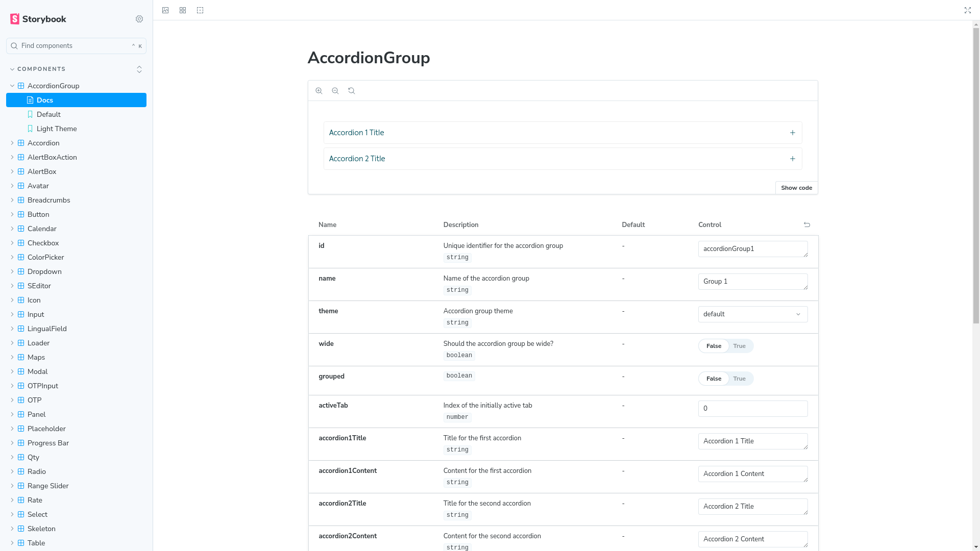This screenshot has height=551, width=980.
Task: Toggle the outline toolbar icon
Action: pos(200,10)
